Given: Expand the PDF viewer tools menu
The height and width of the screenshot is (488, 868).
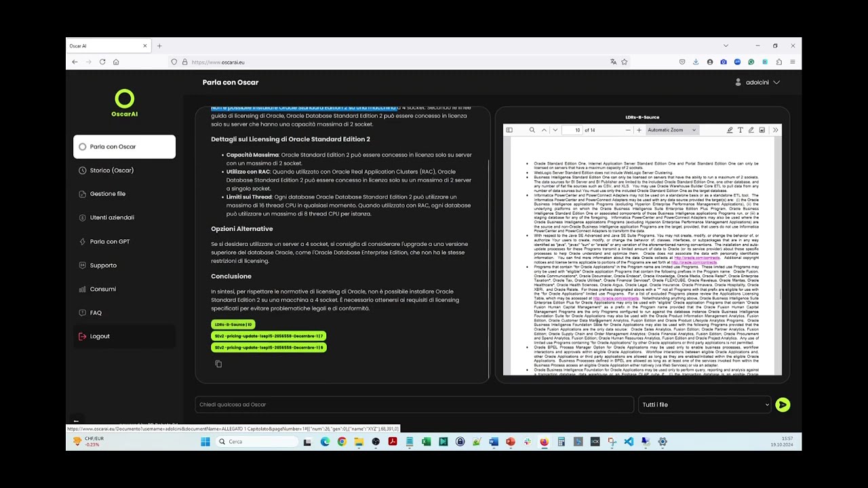Looking at the screenshot, I should coord(775,130).
